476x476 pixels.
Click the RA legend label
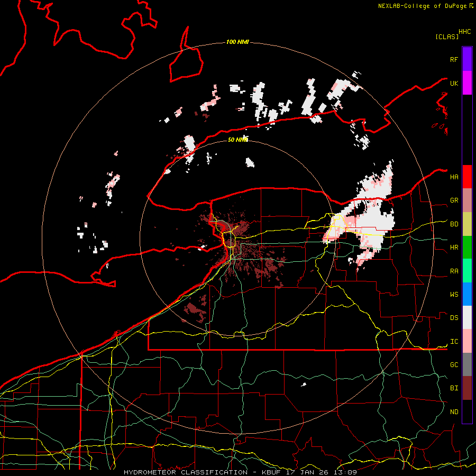pos(454,271)
